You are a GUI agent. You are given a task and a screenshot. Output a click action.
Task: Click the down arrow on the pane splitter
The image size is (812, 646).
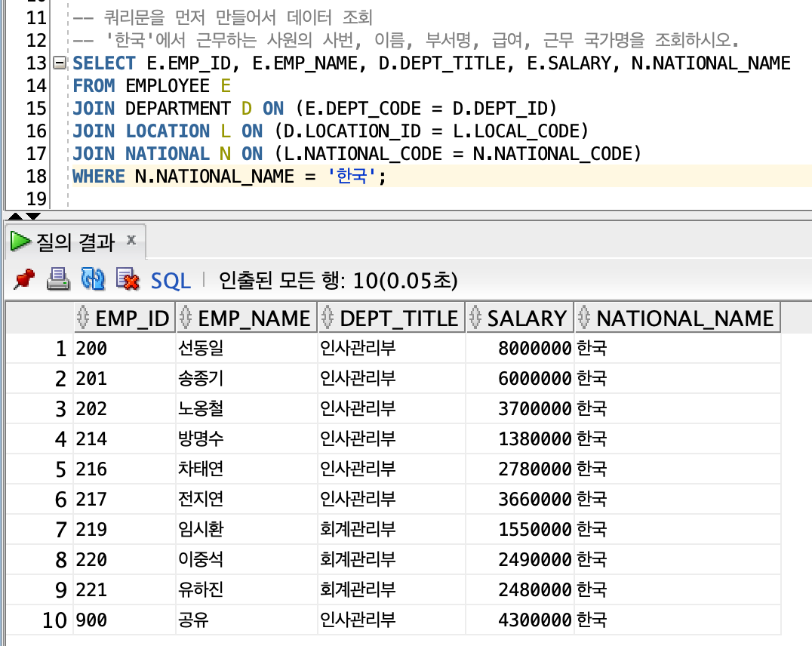33,216
